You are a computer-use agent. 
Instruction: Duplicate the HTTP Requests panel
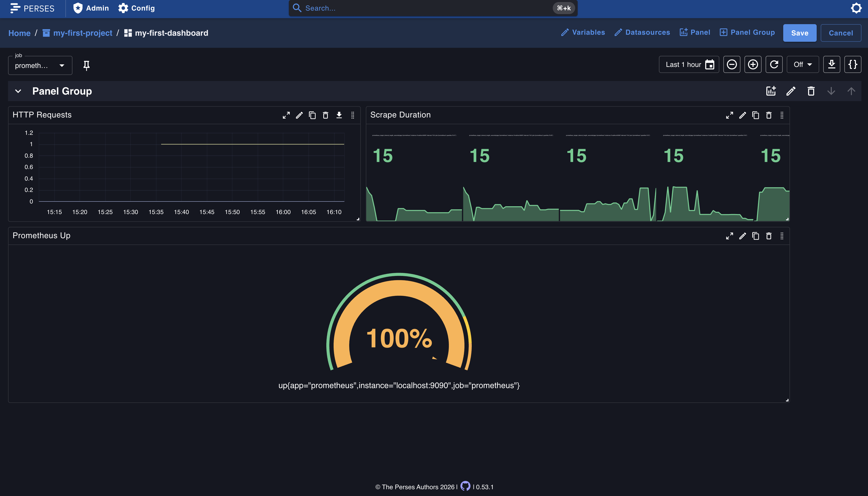coord(312,115)
